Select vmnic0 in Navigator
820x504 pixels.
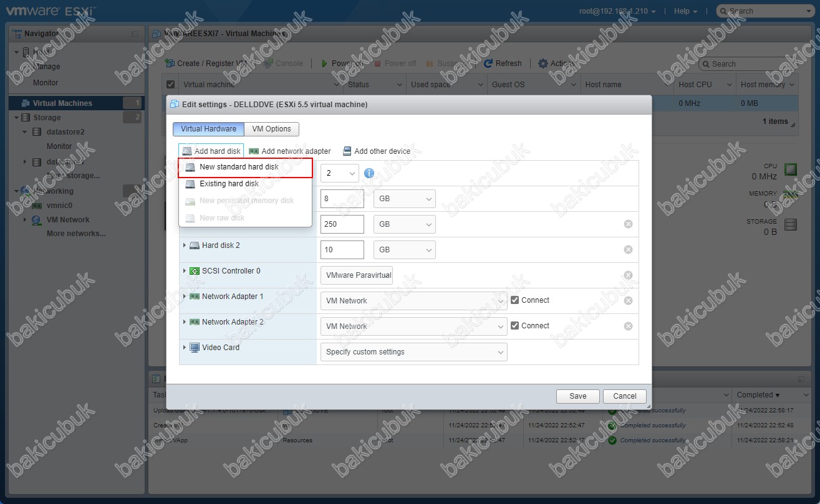60,205
